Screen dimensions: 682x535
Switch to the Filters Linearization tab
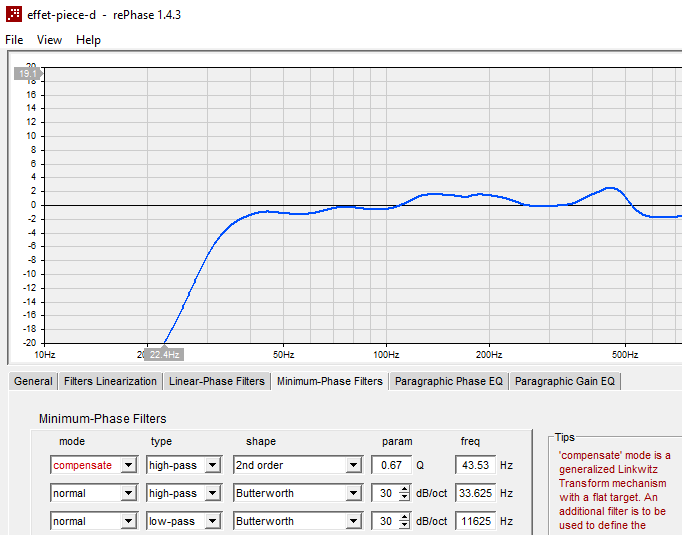point(110,381)
